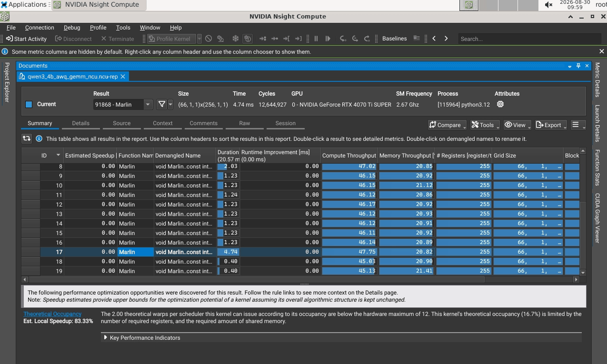
Task: Click the right chevron beside the Search box
Action: (446, 39)
